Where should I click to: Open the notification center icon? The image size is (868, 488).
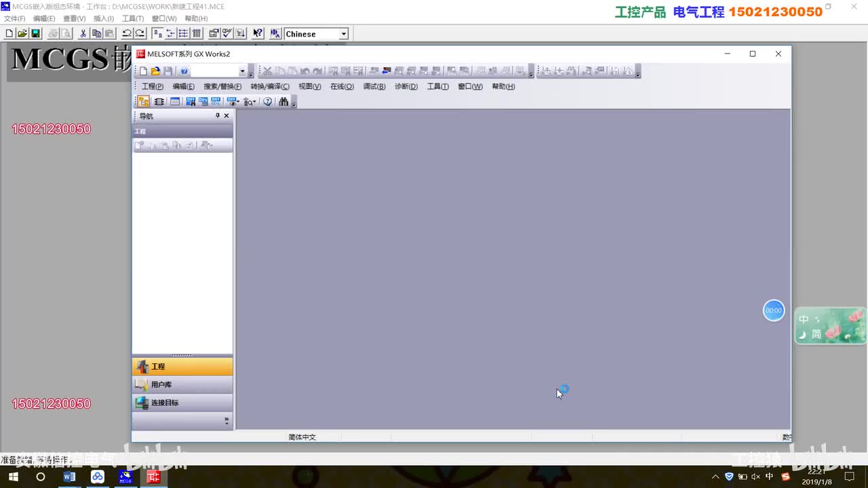click(x=849, y=477)
